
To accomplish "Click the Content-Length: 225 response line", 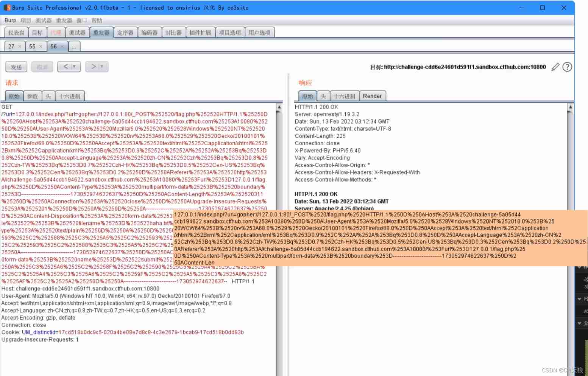I will click(320, 136).
